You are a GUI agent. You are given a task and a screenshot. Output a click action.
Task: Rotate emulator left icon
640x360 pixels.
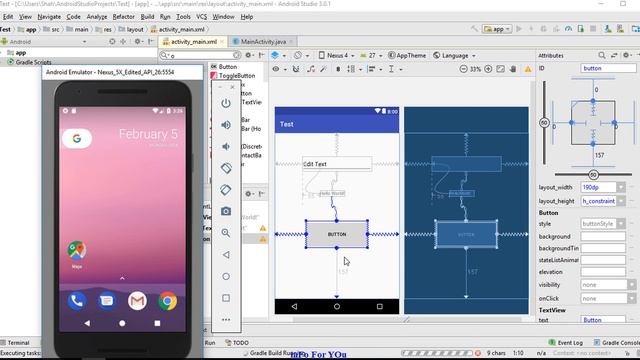(x=226, y=168)
